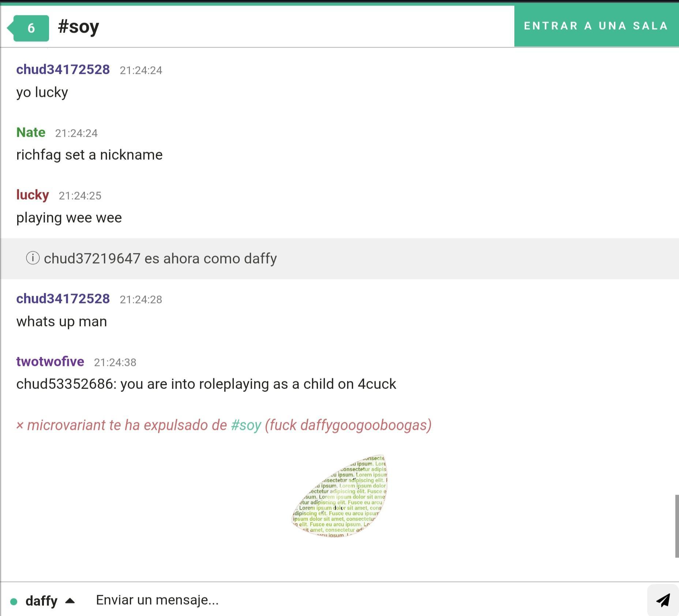The image size is (679, 616).
Task: Click the lorem ipsum leaf logo
Action: click(x=340, y=496)
